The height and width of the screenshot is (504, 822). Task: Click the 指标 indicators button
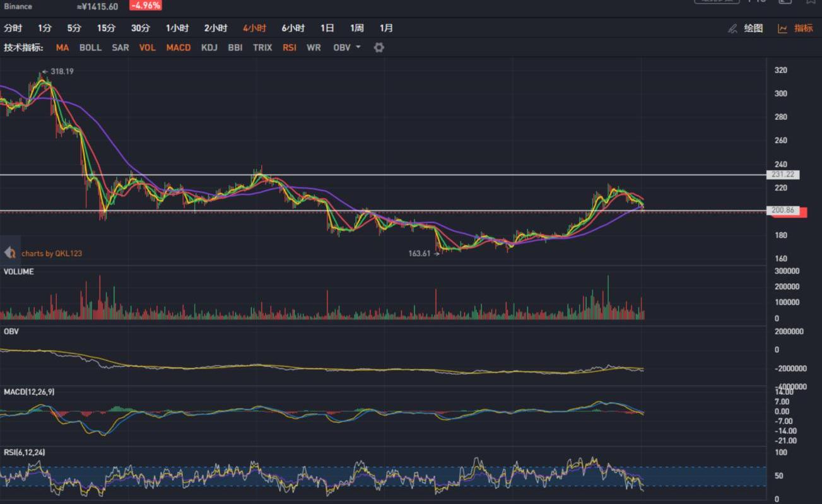coord(803,28)
